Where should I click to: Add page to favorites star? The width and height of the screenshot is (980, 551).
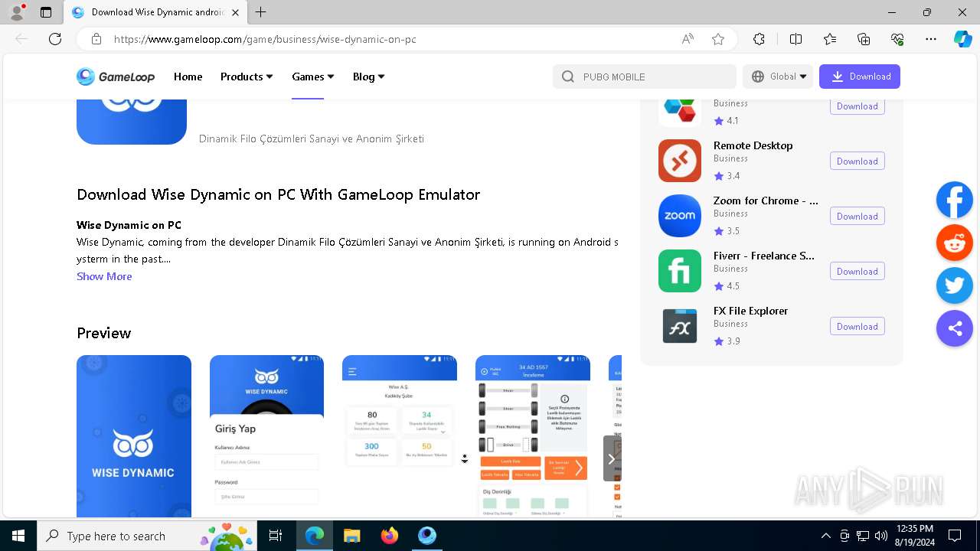(x=718, y=39)
